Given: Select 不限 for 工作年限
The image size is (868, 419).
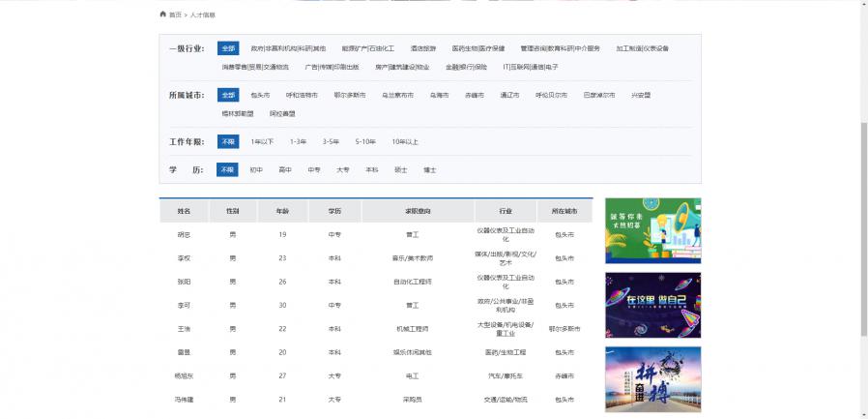Looking at the screenshot, I should click(x=227, y=141).
